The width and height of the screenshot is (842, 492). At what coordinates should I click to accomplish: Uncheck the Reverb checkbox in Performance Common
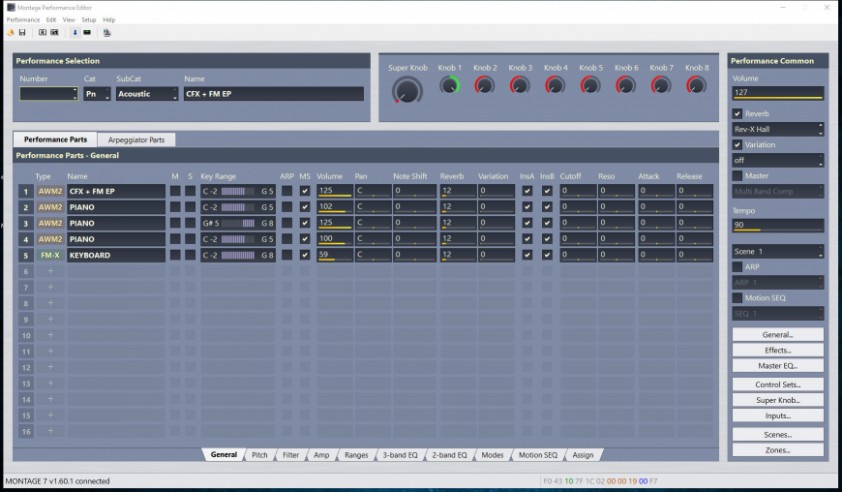pos(738,113)
